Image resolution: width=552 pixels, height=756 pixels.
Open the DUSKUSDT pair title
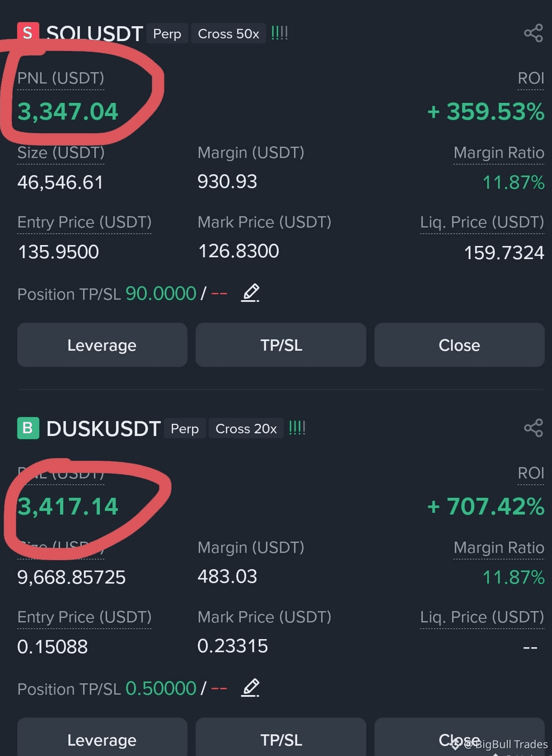click(103, 428)
